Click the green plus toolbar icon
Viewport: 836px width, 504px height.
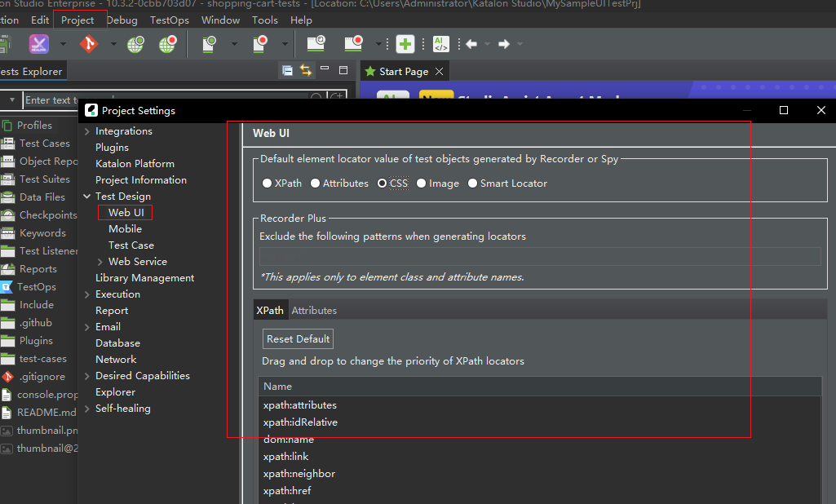(405, 44)
